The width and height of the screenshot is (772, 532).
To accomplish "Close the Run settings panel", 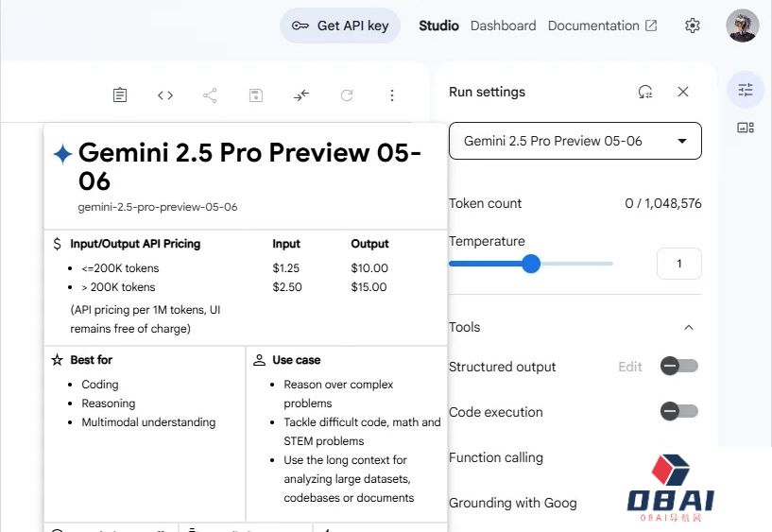I will [x=683, y=92].
